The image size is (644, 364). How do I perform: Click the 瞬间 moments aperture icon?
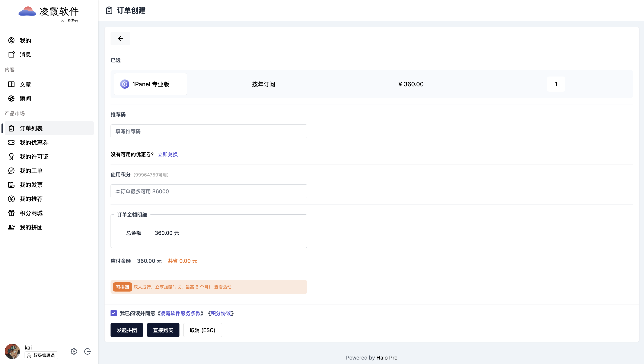(x=11, y=98)
